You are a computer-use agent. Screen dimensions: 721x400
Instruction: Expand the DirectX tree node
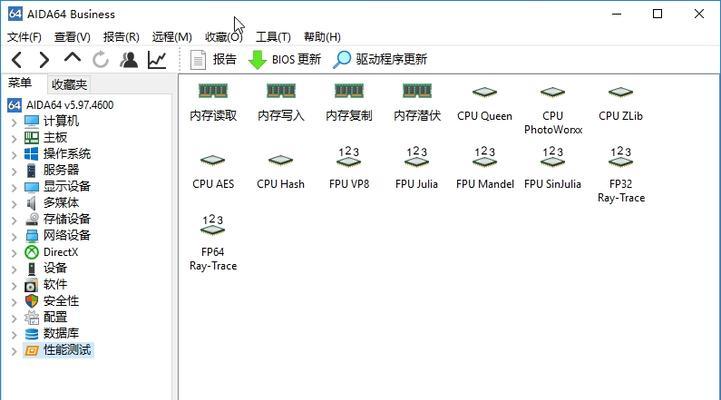point(13,253)
